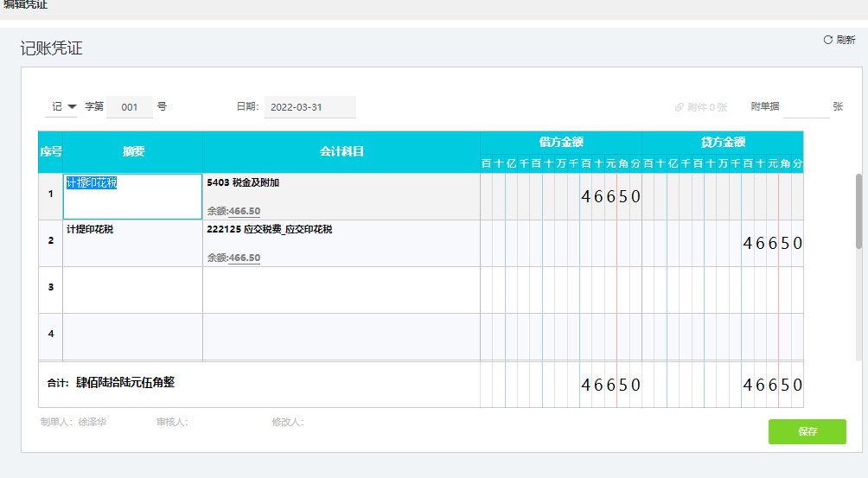Click row 2 credit amount 46650
The image size is (868, 478).
[x=772, y=243]
